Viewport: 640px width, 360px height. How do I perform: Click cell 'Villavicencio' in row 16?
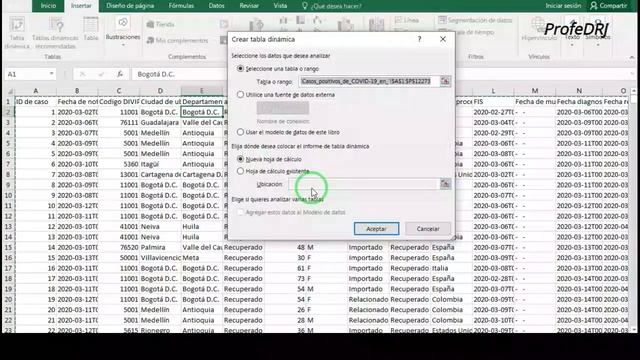click(x=160, y=258)
